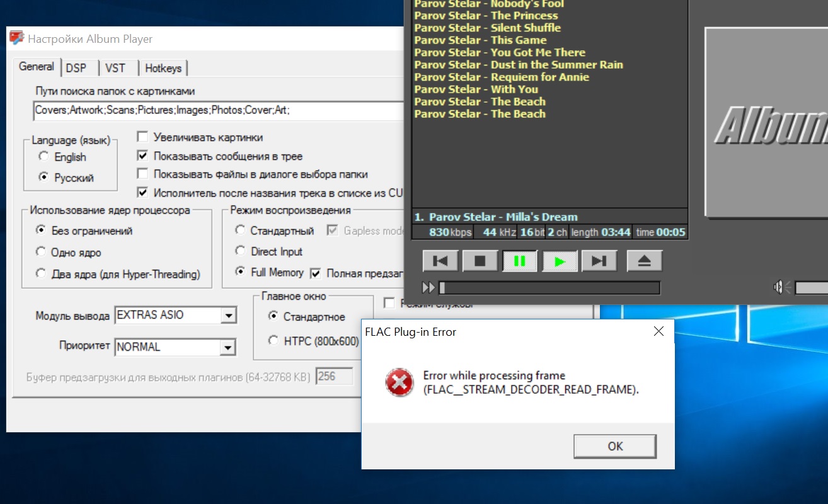The height and width of the screenshot is (504, 828).
Task: Click the '44 kHz' sample rate readout
Action: point(499,232)
